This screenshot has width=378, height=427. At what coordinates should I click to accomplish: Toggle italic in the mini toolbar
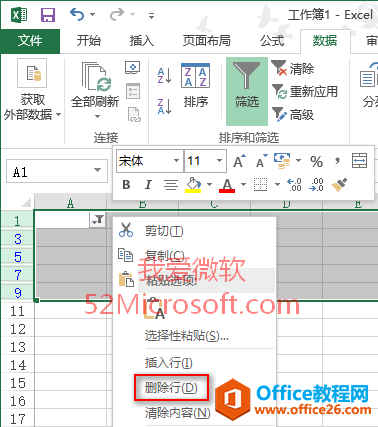pyautogui.click(x=148, y=184)
